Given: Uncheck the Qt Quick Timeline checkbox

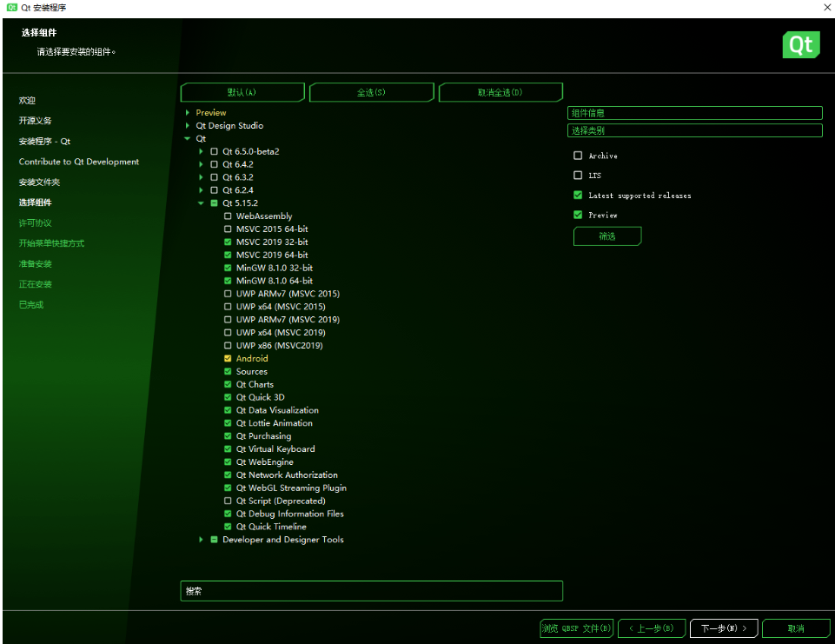Looking at the screenshot, I should [228, 527].
